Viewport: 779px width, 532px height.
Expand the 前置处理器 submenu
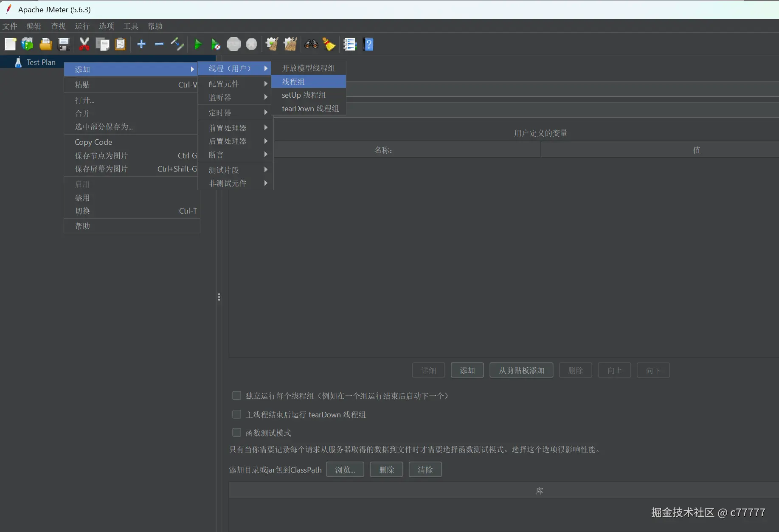(234, 128)
